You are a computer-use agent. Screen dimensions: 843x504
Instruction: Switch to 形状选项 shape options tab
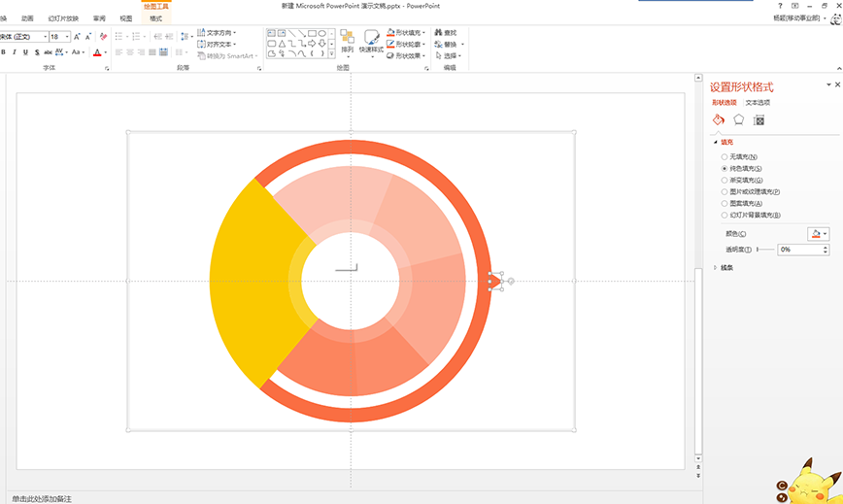tap(725, 103)
